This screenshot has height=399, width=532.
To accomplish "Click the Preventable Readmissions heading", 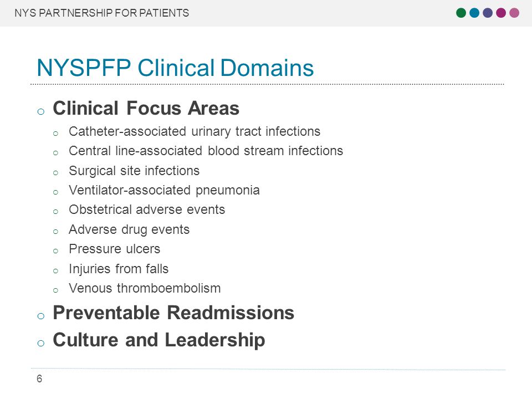I will (x=173, y=313).
